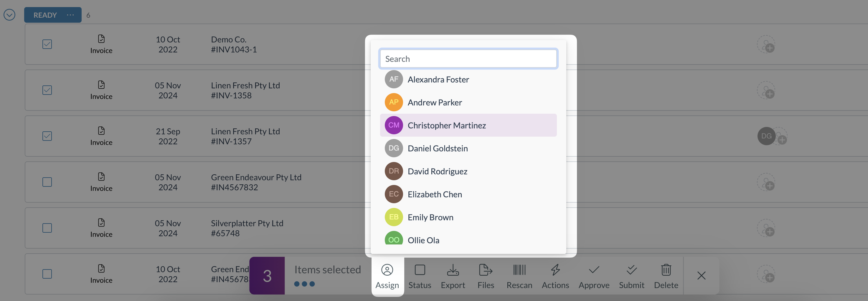Click the Export download icon

[453, 270]
